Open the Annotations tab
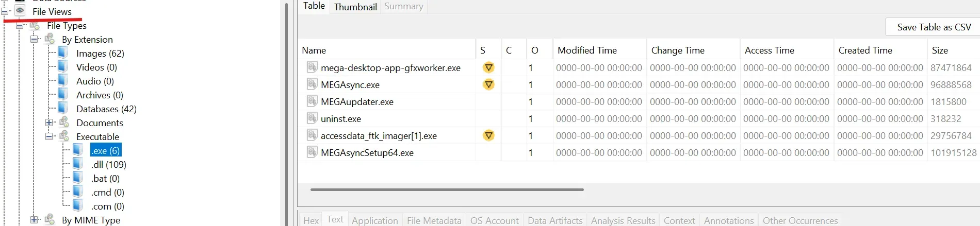 729,220
